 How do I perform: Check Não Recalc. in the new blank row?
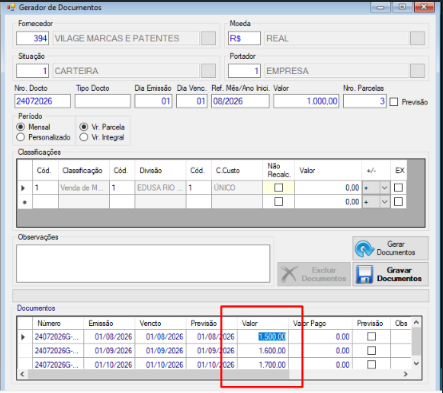278,202
